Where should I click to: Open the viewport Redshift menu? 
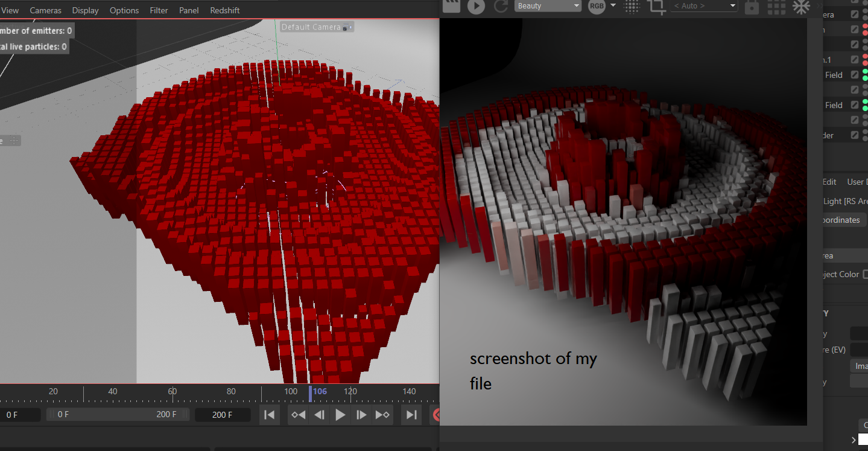click(225, 10)
